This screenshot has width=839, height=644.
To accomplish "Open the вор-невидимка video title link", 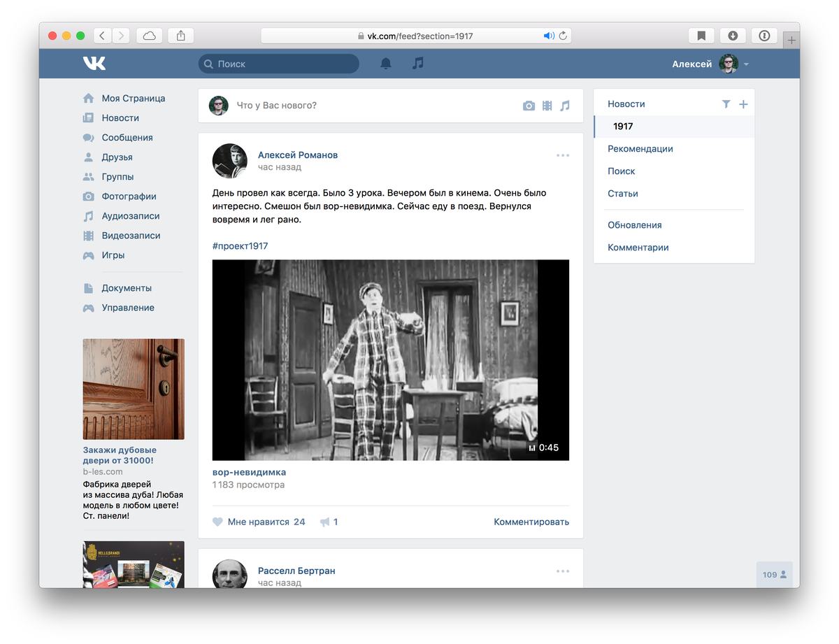I will pos(249,472).
